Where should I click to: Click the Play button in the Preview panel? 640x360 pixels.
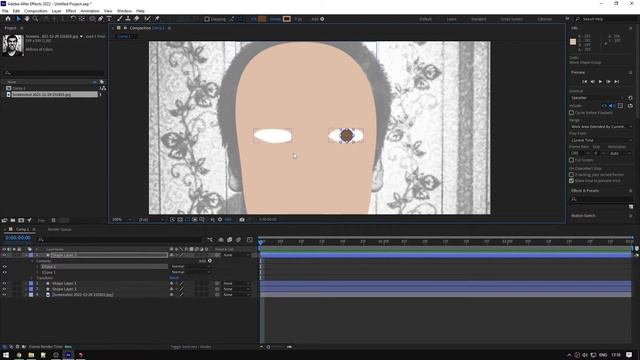coord(600,82)
